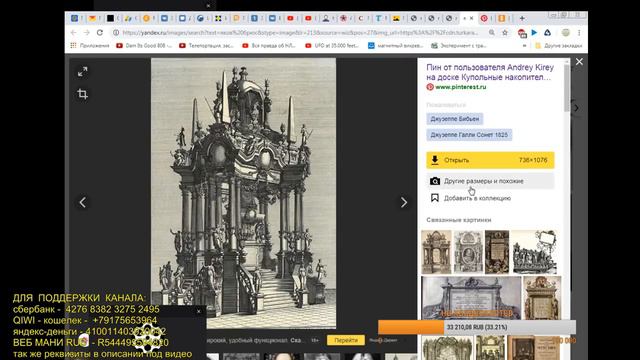The height and width of the screenshot is (360, 640).
Task: Open the магнитный вихрев bookmark
Action: 396,46
